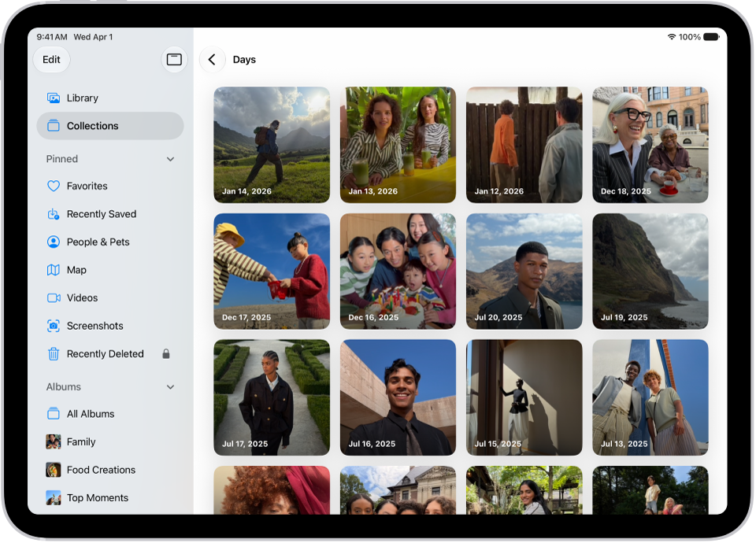
Task: Open the Jan 12, 2026 day thumbnail
Action: click(x=524, y=145)
